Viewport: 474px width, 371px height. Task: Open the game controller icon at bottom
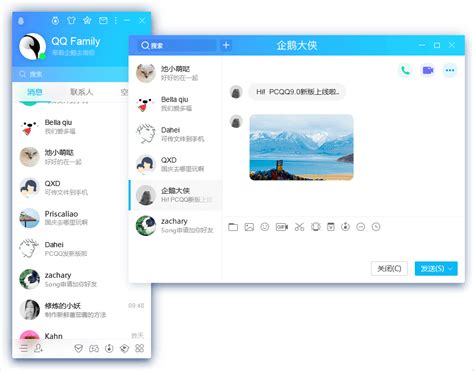(94, 349)
